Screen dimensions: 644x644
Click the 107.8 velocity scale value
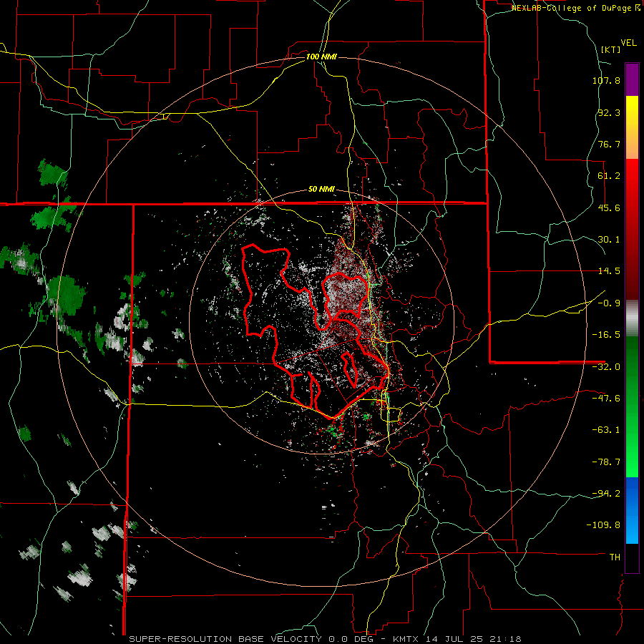point(606,80)
